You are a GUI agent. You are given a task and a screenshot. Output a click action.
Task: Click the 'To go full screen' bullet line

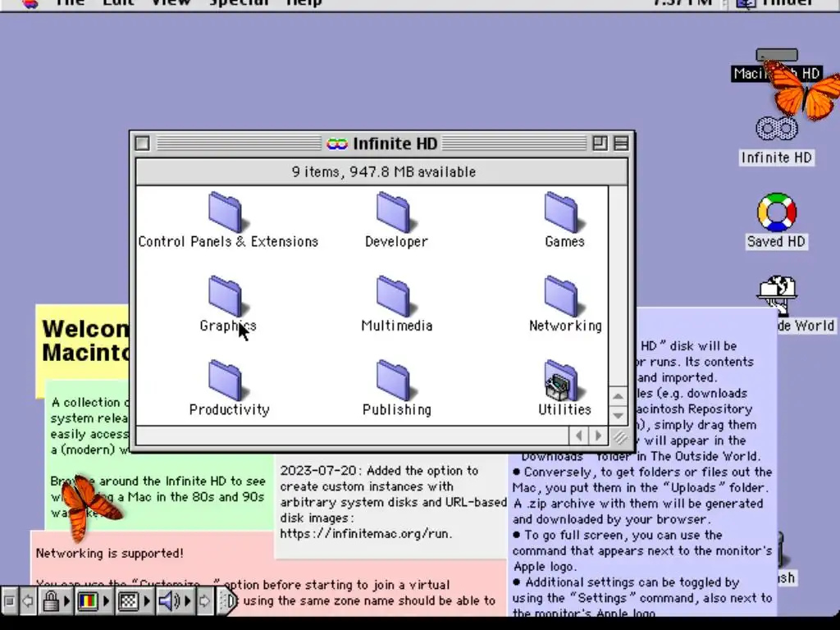(618, 535)
